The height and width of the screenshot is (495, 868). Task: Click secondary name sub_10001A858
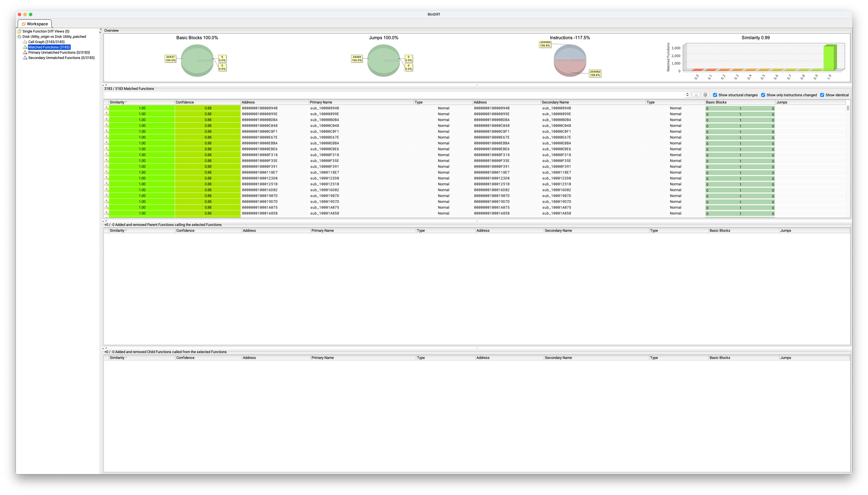coord(556,214)
